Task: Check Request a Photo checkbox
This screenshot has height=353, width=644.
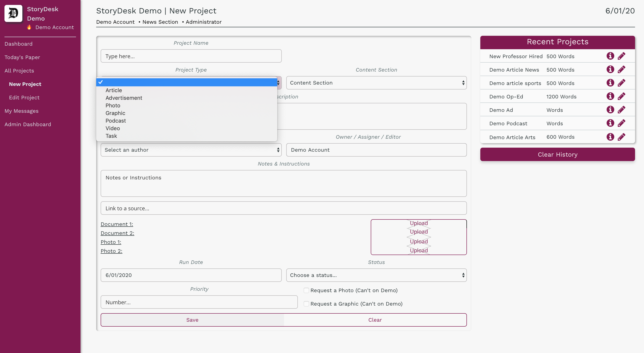Action: (306, 290)
